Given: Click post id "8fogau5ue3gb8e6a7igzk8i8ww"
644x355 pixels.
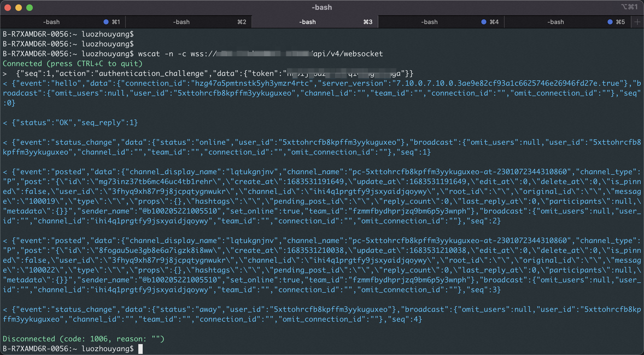Looking at the screenshot, I should (x=156, y=250).
